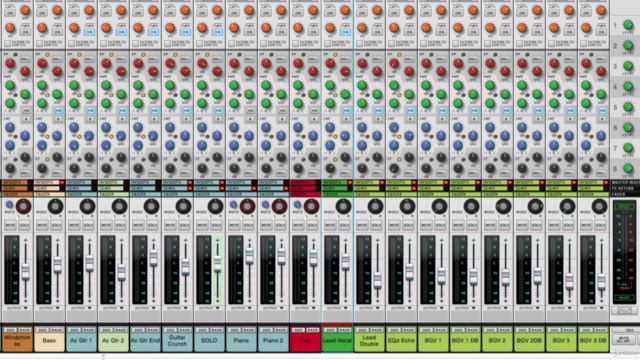Check Filters to Dyn S/C on Windchimes
The image size is (640, 360).
pyautogui.click(x=7, y=43)
